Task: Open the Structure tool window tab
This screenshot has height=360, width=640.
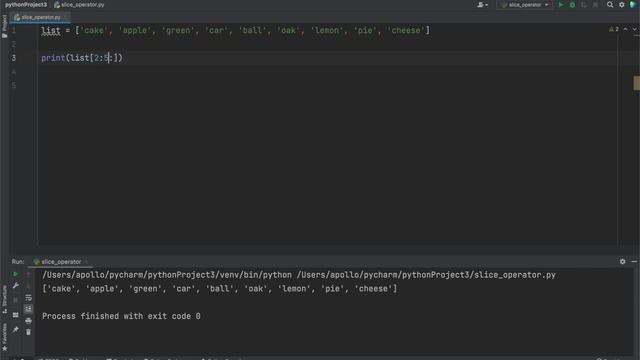Action: coord(4,299)
